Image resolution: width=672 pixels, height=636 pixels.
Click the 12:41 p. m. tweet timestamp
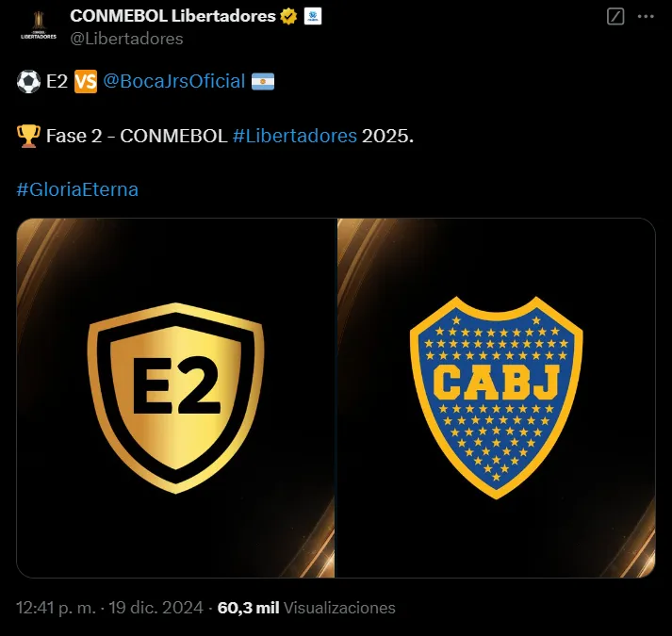pyautogui.click(x=57, y=608)
